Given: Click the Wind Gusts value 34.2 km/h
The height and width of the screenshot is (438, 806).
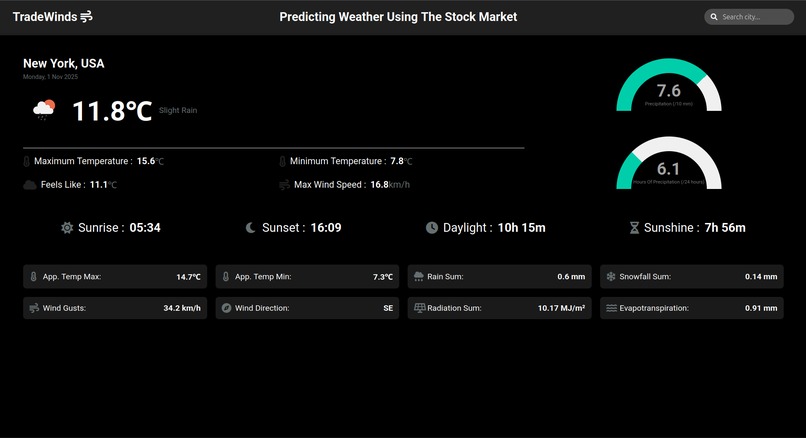Looking at the screenshot, I should coord(182,308).
